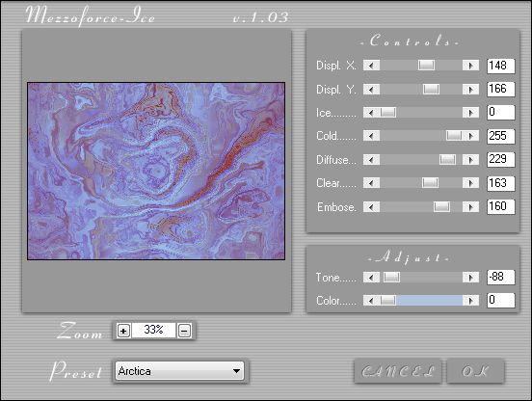Click the zoom in plus button
532x401 pixels.
point(123,331)
